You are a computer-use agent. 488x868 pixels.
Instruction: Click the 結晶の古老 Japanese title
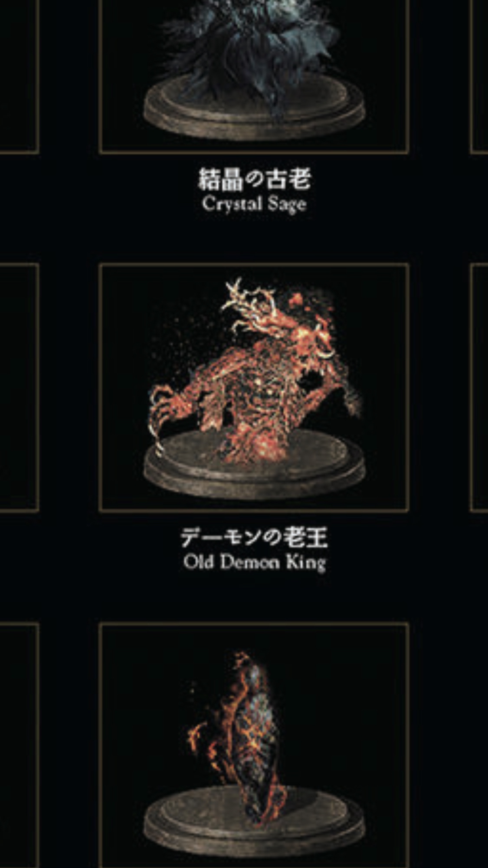click(x=254, y=179)
